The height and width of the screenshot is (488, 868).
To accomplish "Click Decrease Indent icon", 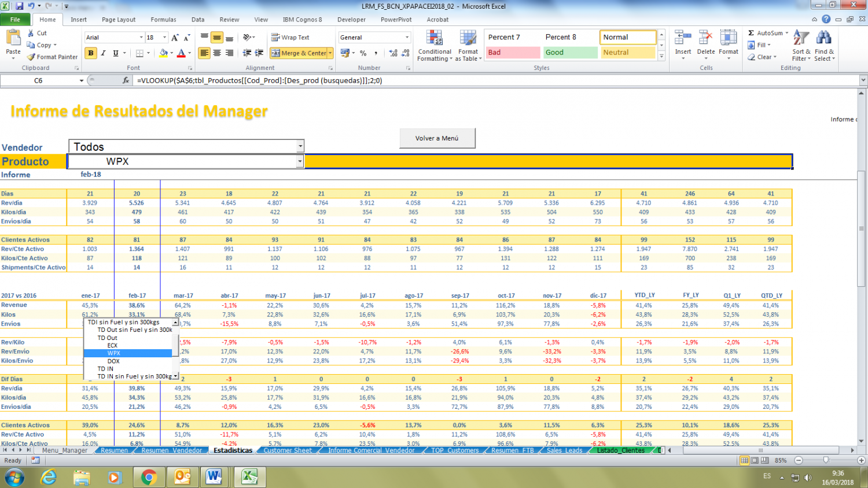I will coord(247,53).
